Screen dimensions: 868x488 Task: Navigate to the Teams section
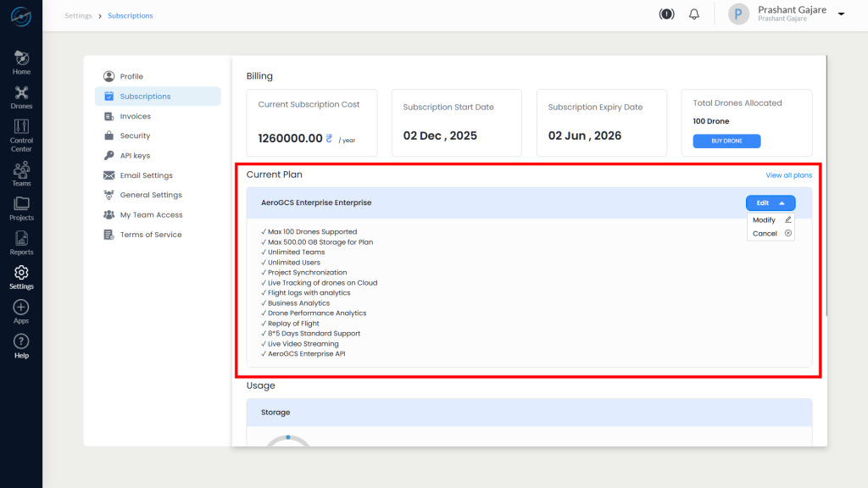[20, 174]
